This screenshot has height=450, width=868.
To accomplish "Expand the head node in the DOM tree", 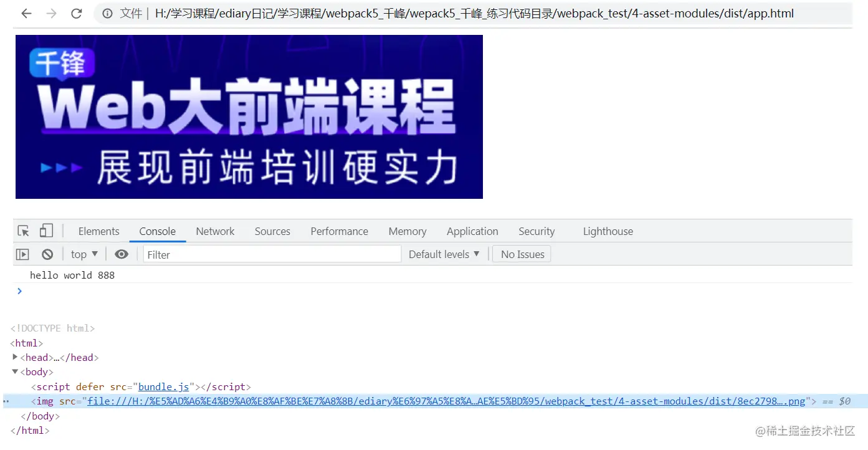I will click(x=16, y=357).
